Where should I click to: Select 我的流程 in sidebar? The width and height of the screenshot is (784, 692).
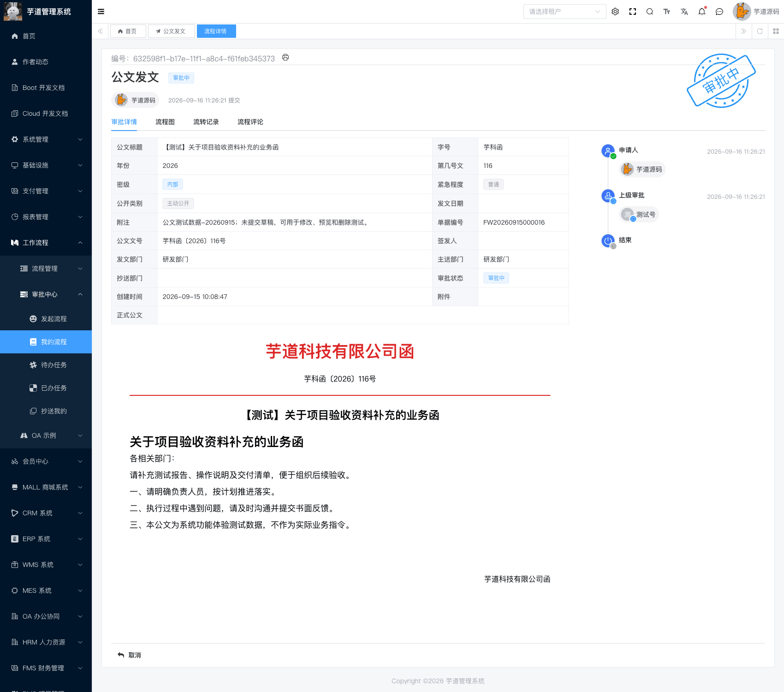click(46, 342)
